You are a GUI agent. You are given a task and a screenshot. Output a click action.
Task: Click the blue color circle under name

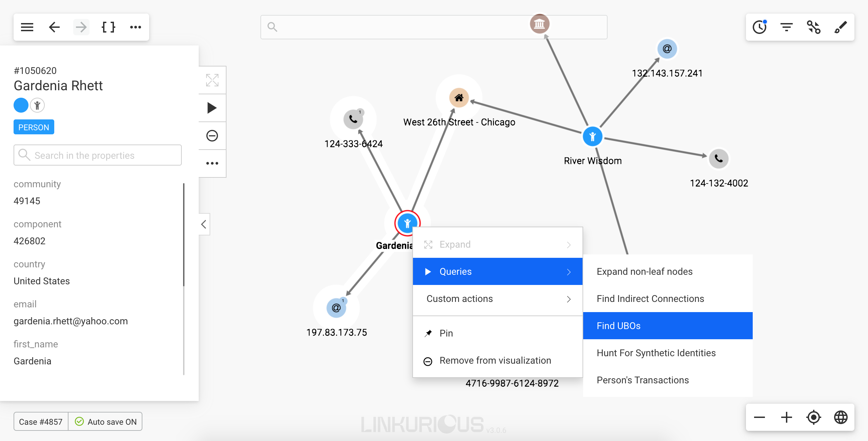click(x=21, y=105)
